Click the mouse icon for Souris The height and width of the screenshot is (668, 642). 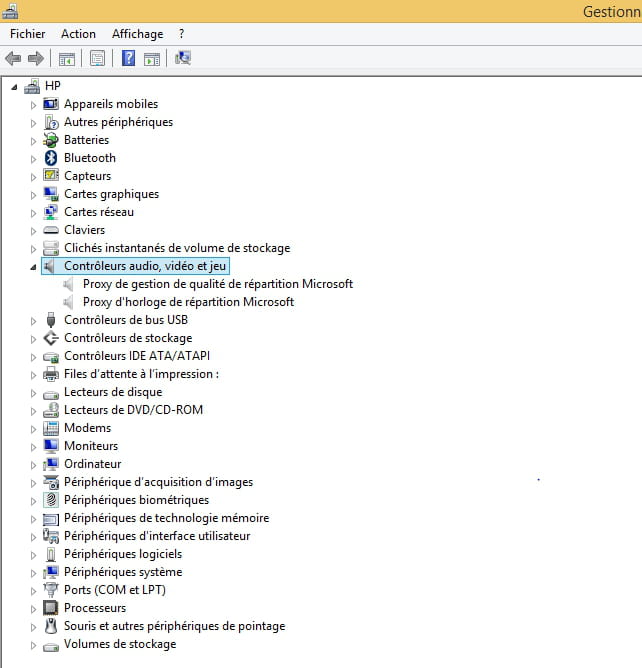51,626
